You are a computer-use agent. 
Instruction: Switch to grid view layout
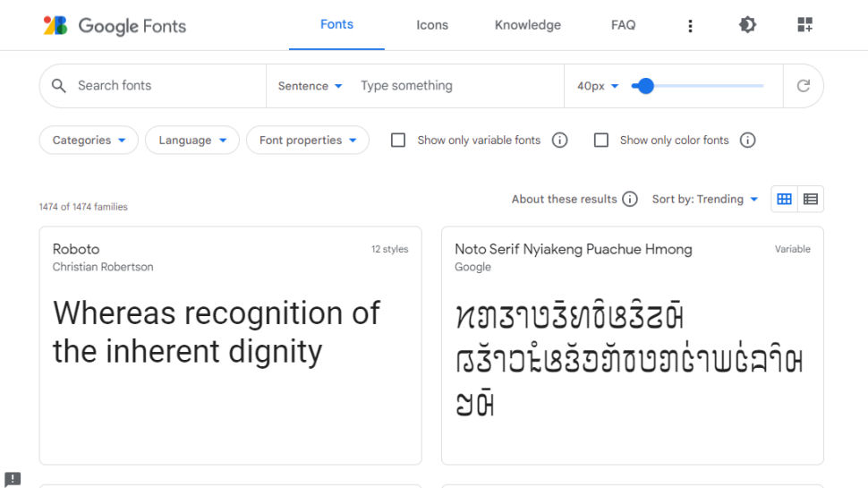(x=785, y=199)
